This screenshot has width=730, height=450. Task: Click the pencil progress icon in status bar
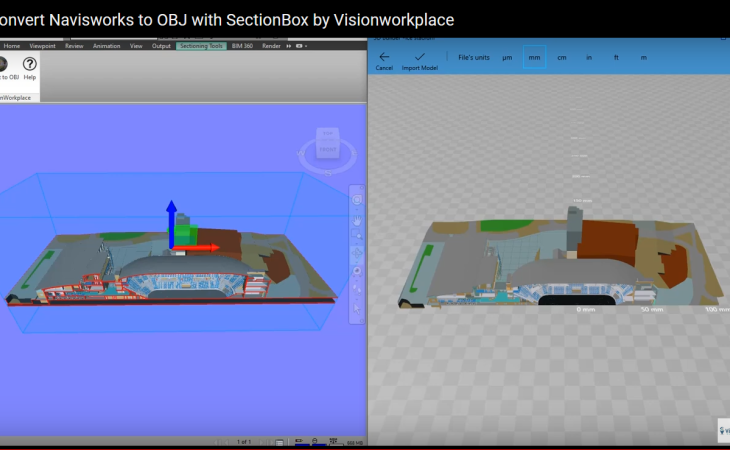[299, 441]
